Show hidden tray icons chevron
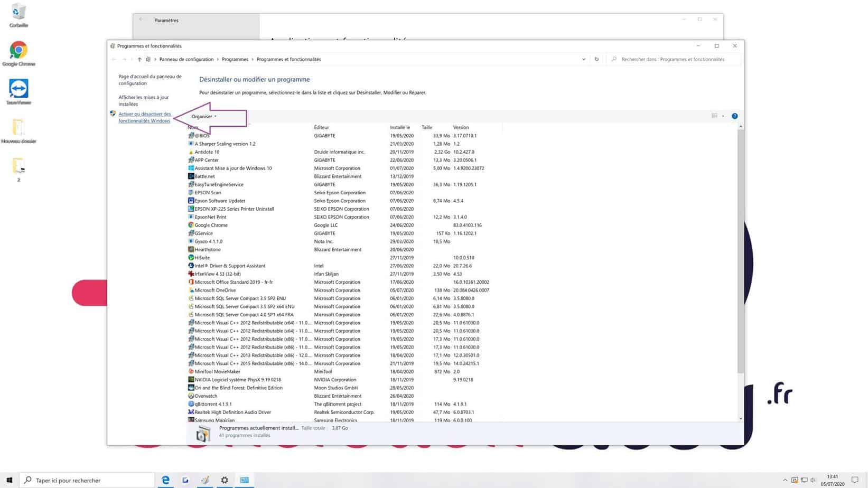This screenshot has width=868, height=488. click(x=785, y=480)
